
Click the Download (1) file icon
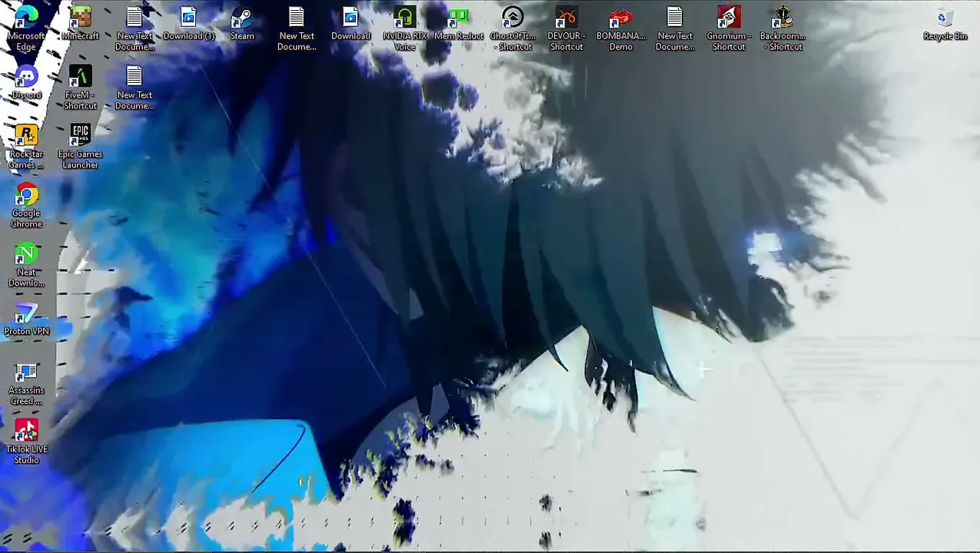pos(188,23)
